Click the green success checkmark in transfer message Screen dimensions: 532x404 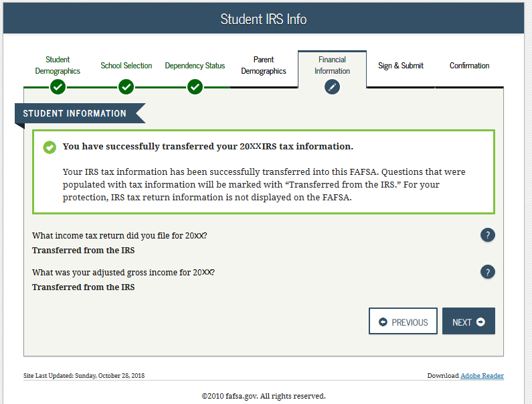(x=50, y=147)
